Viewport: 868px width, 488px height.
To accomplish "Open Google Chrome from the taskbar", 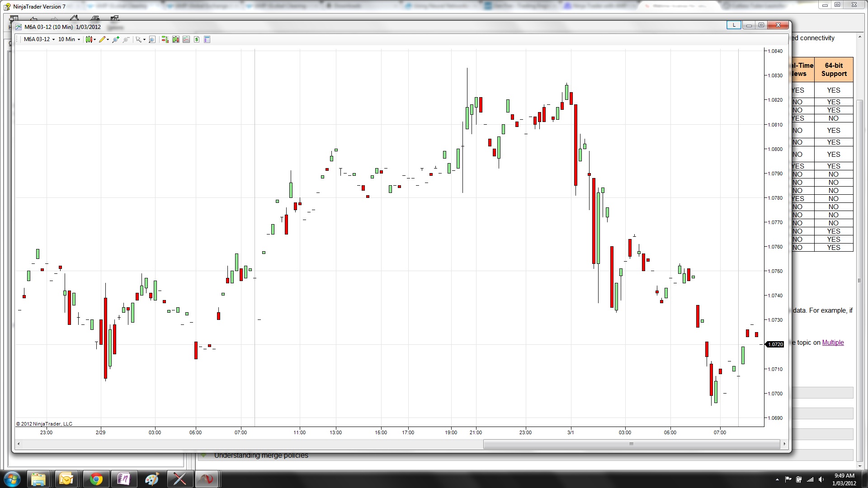I will pyautogui.click(x=95, y=479).
